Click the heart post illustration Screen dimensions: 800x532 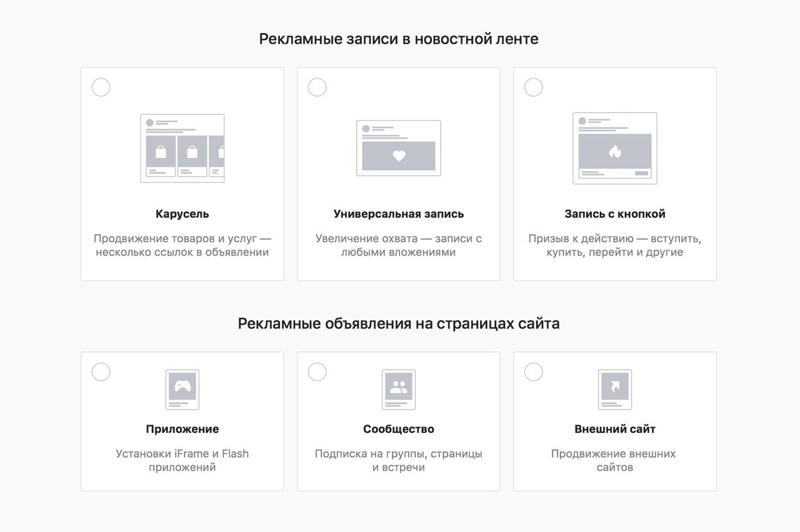(x=399, y=148)
